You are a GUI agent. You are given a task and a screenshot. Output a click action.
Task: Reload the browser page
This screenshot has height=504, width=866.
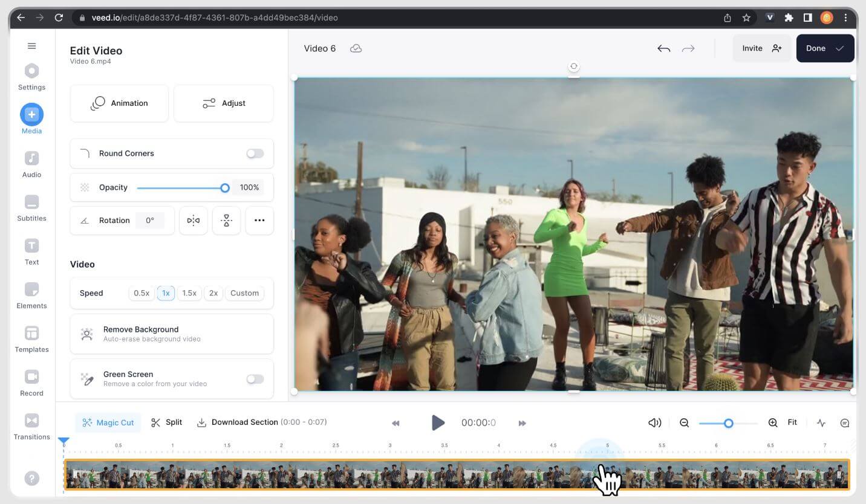59,18
